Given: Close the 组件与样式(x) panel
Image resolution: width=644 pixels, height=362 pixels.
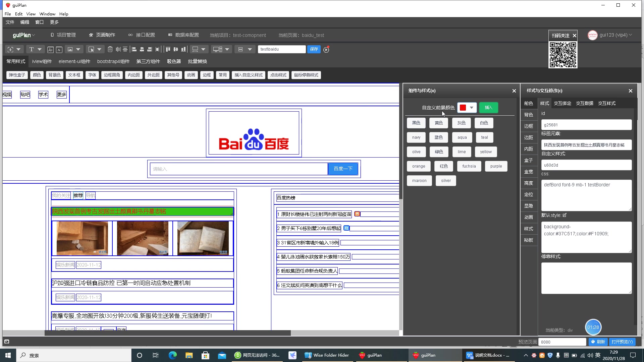Looking at the screenshot, I should [514, 91].
